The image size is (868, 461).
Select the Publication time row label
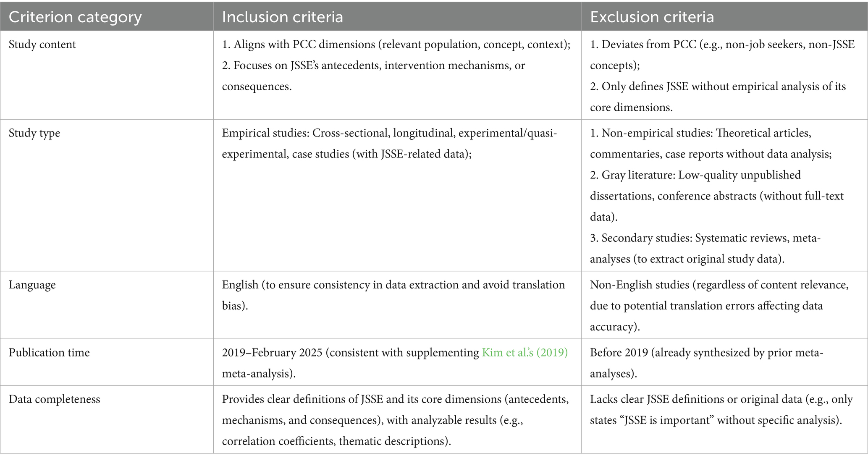(x=49, y=353)
